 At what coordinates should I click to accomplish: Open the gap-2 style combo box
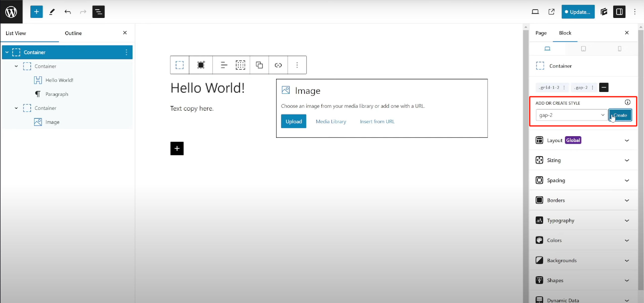[x=571, y=115]
